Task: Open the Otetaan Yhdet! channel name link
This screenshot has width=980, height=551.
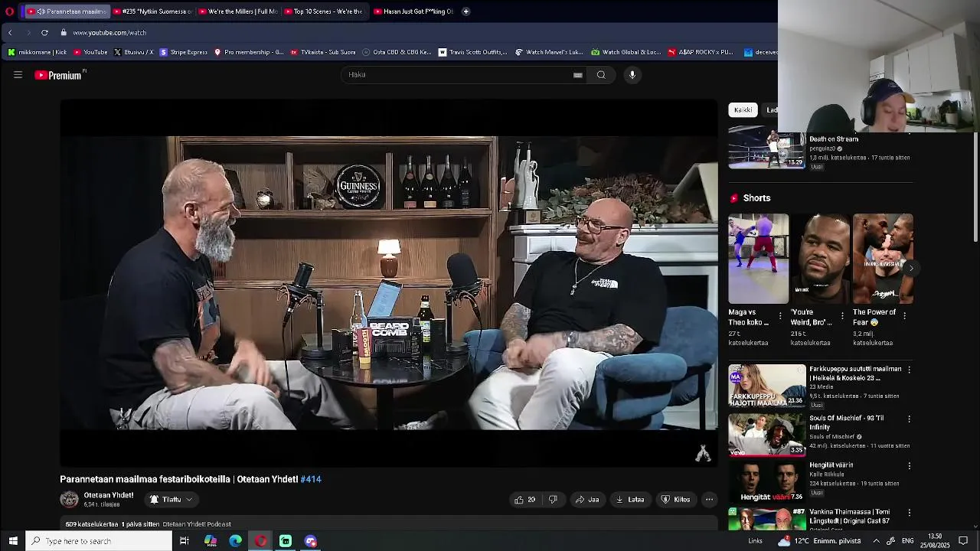Action: click(109, 495)
